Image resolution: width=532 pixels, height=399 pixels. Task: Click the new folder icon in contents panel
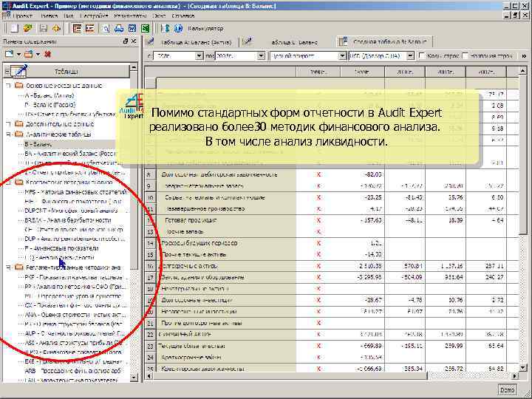29,54
